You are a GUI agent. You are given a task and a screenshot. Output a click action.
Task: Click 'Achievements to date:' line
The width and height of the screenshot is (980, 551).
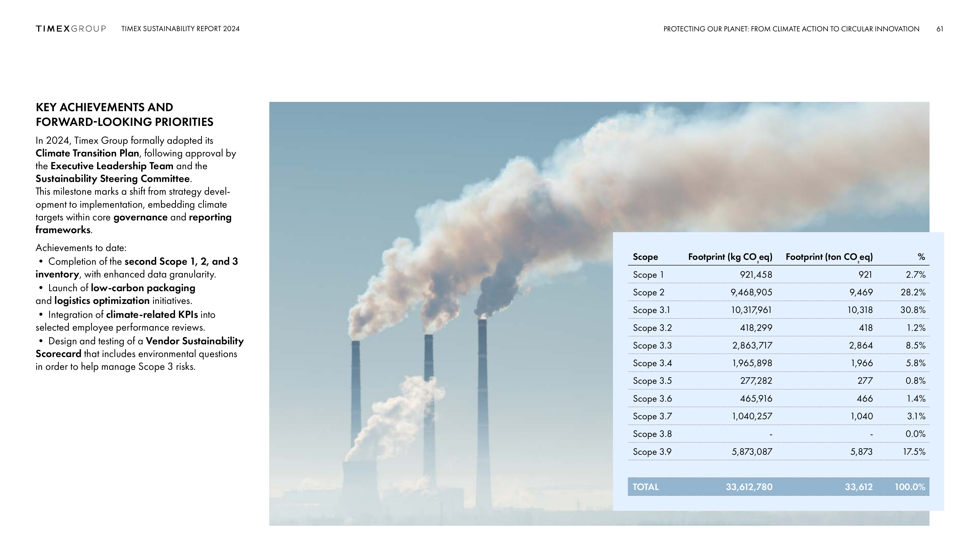[x=81, y=248]
